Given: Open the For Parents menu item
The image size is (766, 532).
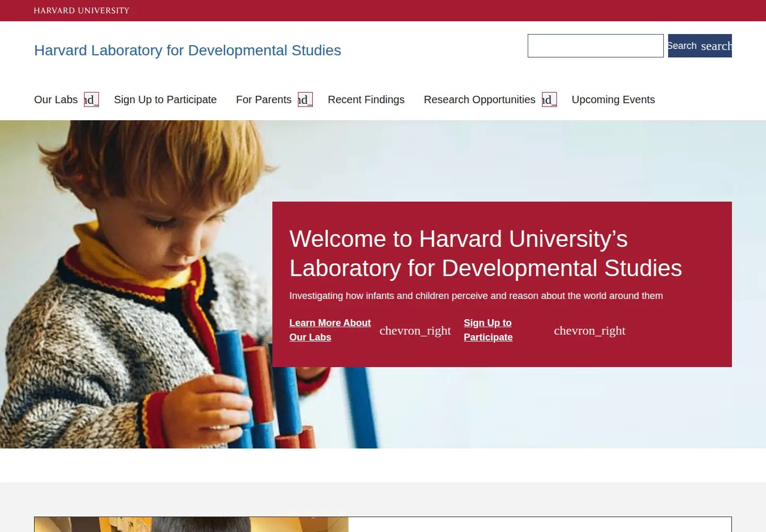Looking at the screenshot, I should tap(264, 99).
